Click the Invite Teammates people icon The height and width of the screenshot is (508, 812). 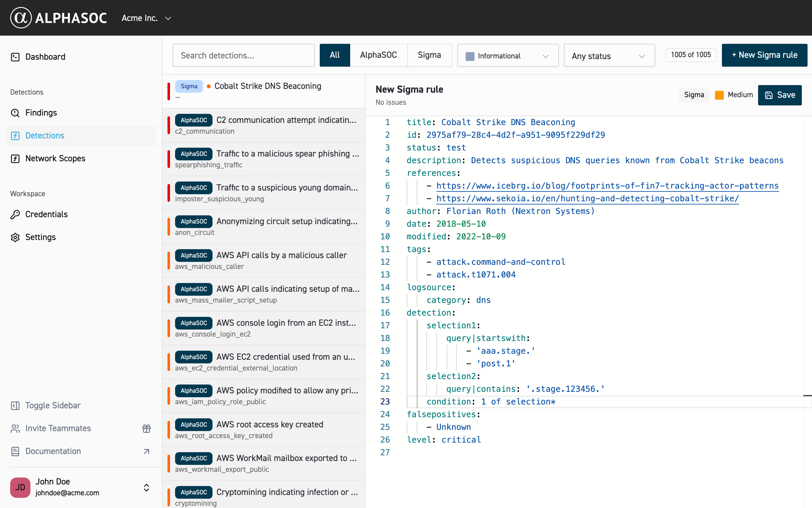pyautogui.click(x=15, y=428)
